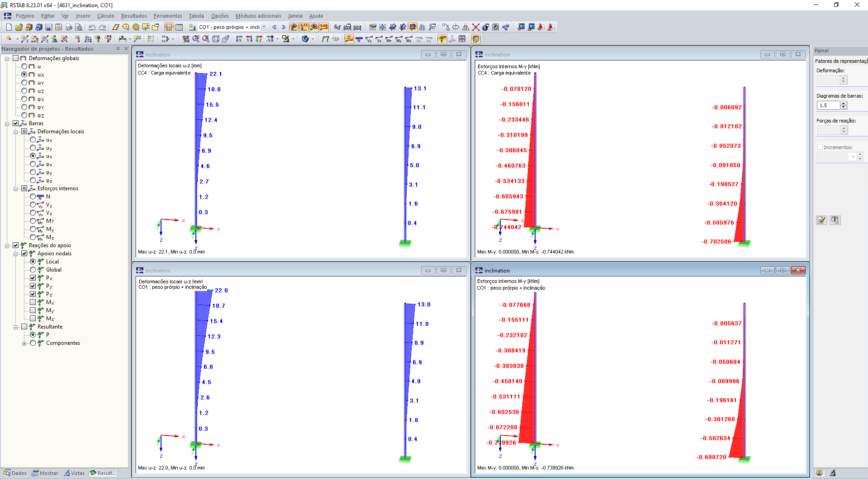Select internal force Mz in navigator tree
This screenshot has height=479, width=868.
coord(33,237)
